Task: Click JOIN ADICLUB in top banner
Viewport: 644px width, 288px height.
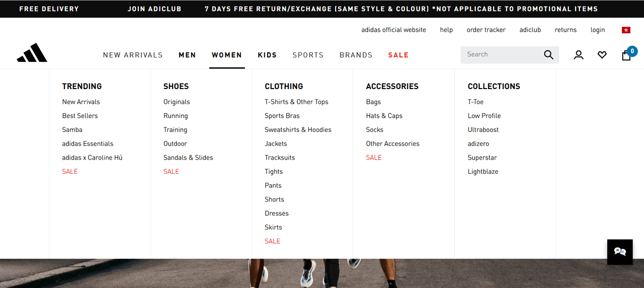Action: pyautogui.click(x=154, y=9)
